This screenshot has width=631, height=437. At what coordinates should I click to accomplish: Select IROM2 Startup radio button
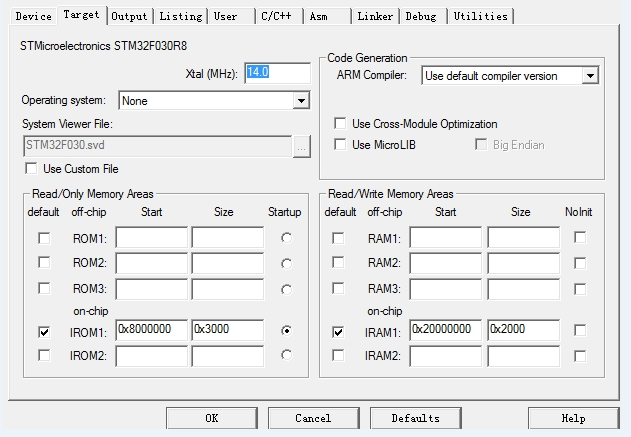286,355
